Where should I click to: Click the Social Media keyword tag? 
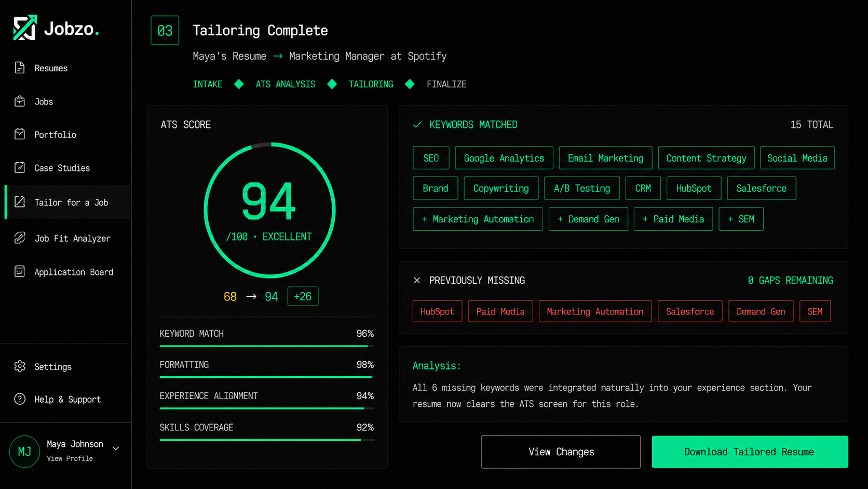click(x=797, y=158)
